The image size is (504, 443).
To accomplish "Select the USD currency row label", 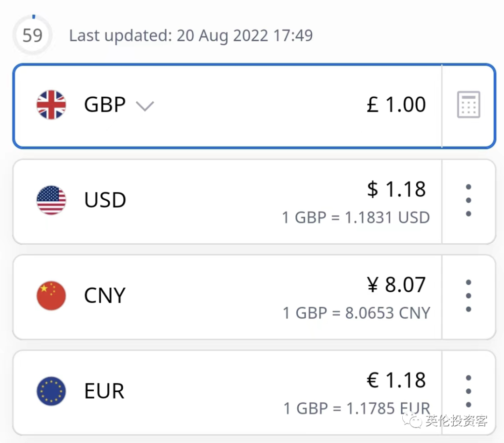I will coord(105,200).
